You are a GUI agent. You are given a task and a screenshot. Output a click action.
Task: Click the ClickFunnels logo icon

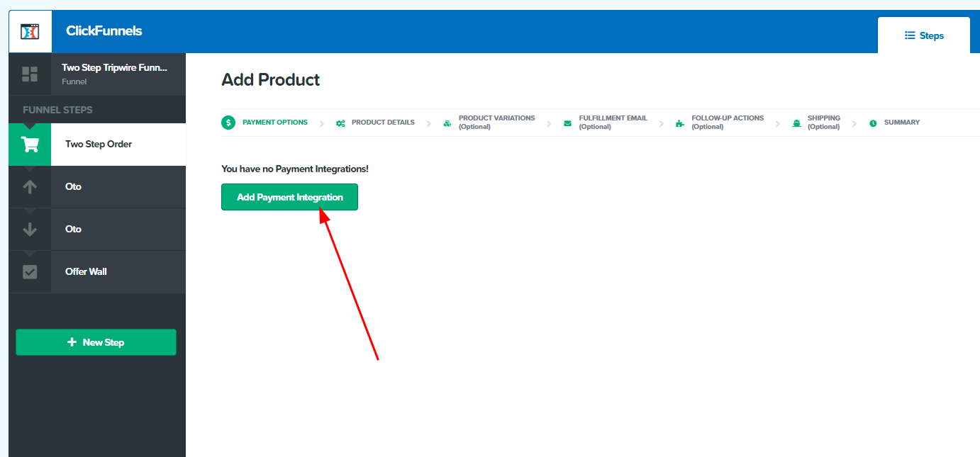tap(30, 32)
